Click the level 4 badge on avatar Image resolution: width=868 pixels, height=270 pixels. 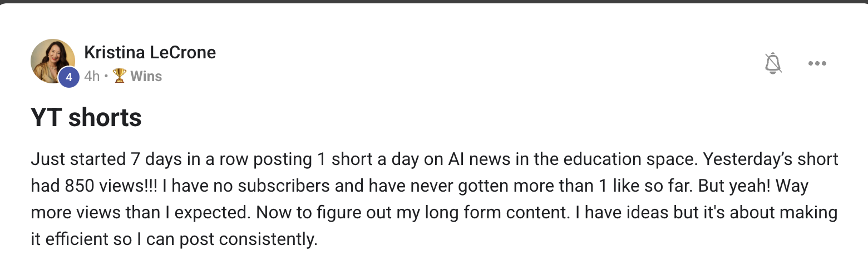click(69, 77)
